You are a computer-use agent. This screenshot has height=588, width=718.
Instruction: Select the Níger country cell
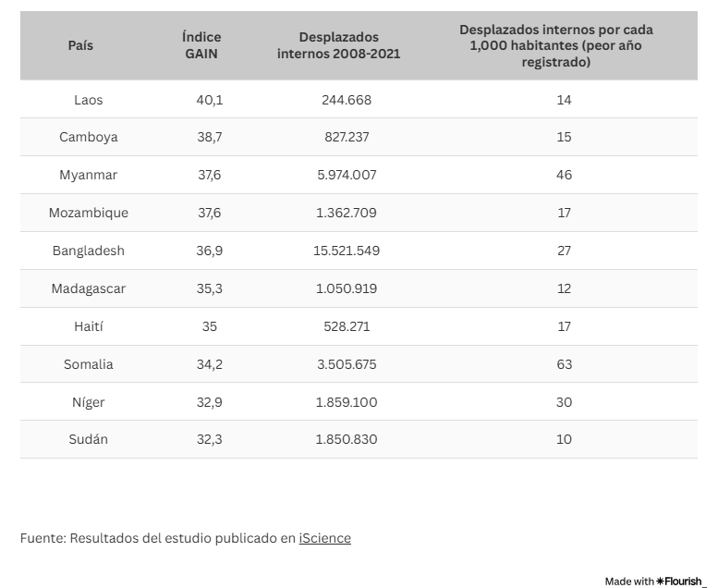(x=89, y=402)
